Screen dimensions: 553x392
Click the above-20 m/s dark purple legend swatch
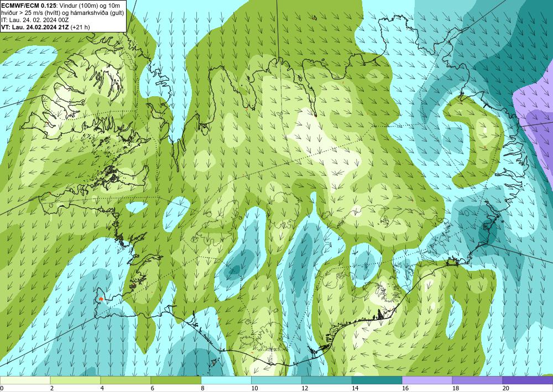pos(528,380)
